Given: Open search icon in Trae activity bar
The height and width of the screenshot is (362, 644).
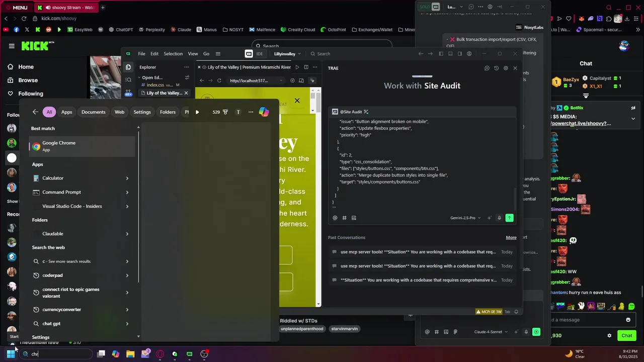Looking at the screenshot, I should (x=128, y=79).
